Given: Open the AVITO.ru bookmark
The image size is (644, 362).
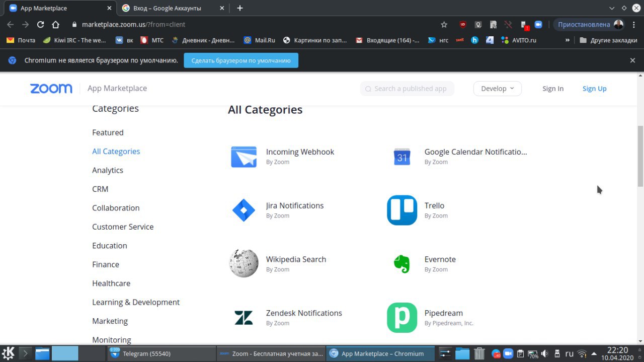Looking at the screenshot, I should (519, 40).
